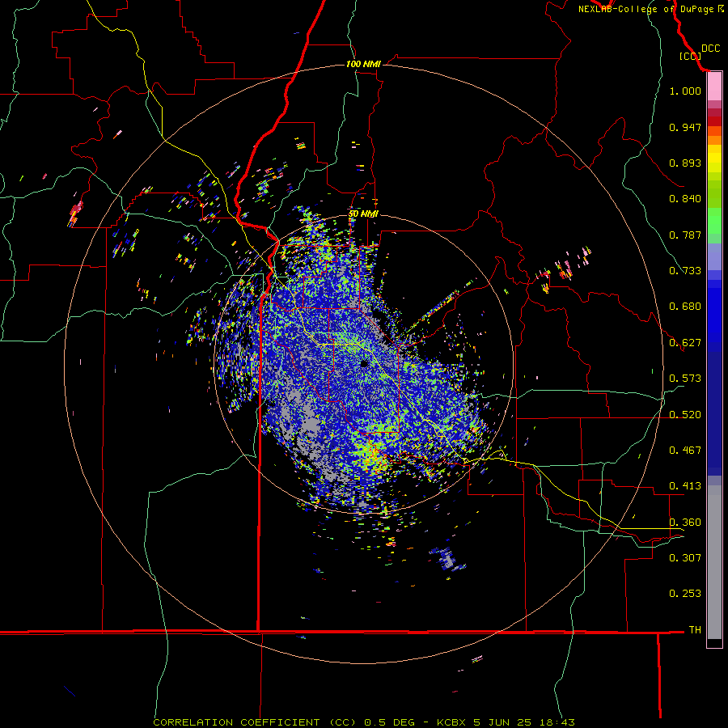
Task: Click the 100 NMI range ring label
Action: pos(363,64)
